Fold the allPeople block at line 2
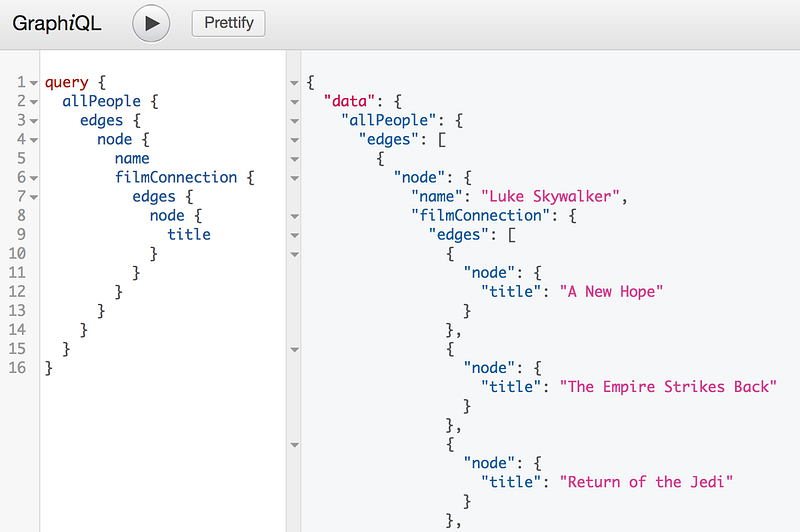The image size is (800, 532). 33,102
